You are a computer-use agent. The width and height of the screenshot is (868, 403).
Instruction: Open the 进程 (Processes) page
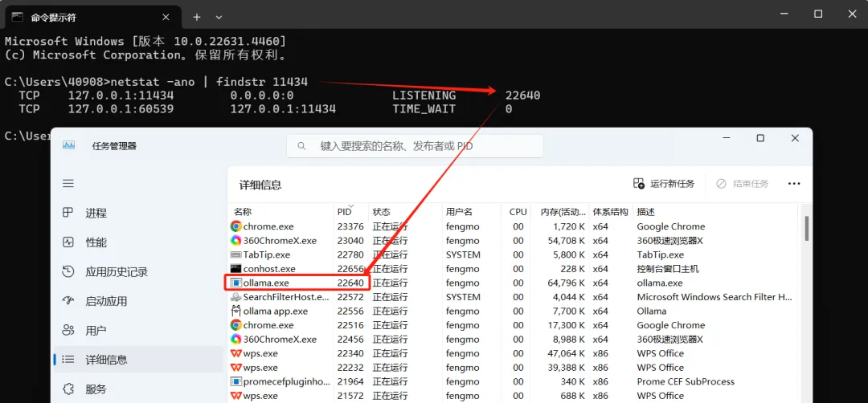tap(96, 213)
